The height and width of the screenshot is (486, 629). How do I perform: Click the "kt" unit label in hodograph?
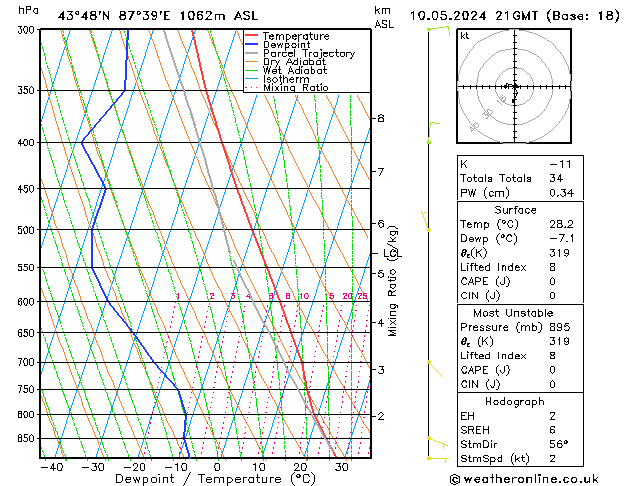[x=465, y=36]
